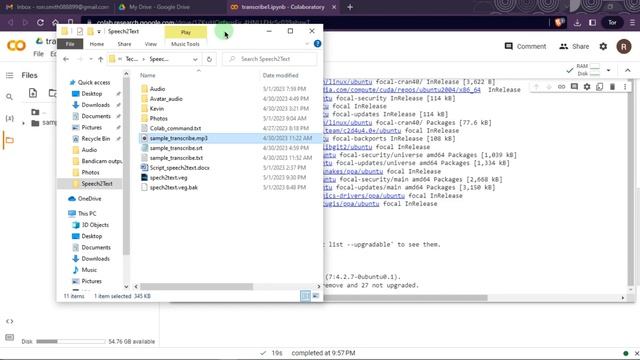Open Colab code snippets icon
The image size is (640, 360).
tap(9, 321)
